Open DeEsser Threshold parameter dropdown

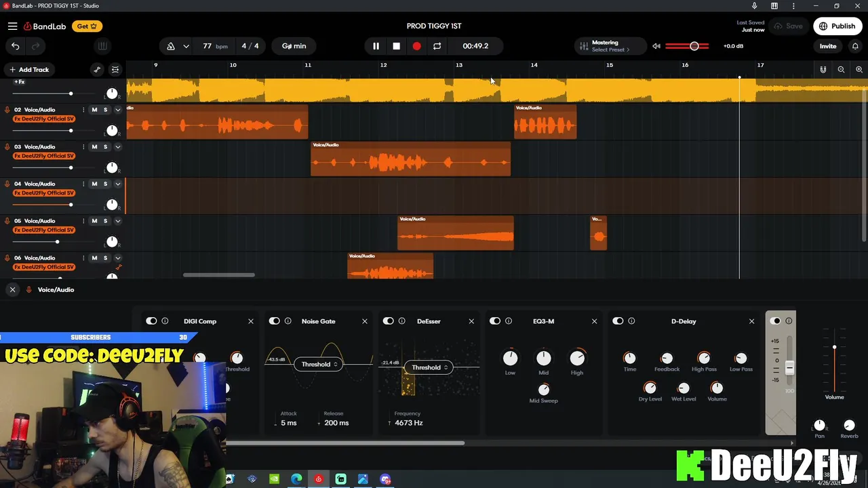429,367
